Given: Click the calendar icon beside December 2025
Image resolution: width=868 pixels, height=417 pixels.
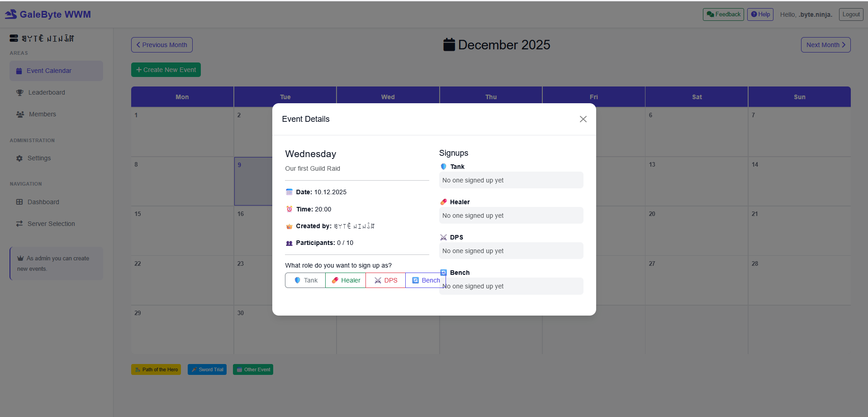Looking at the screenshot, I should pyautogui.click(x=449, y=45).
